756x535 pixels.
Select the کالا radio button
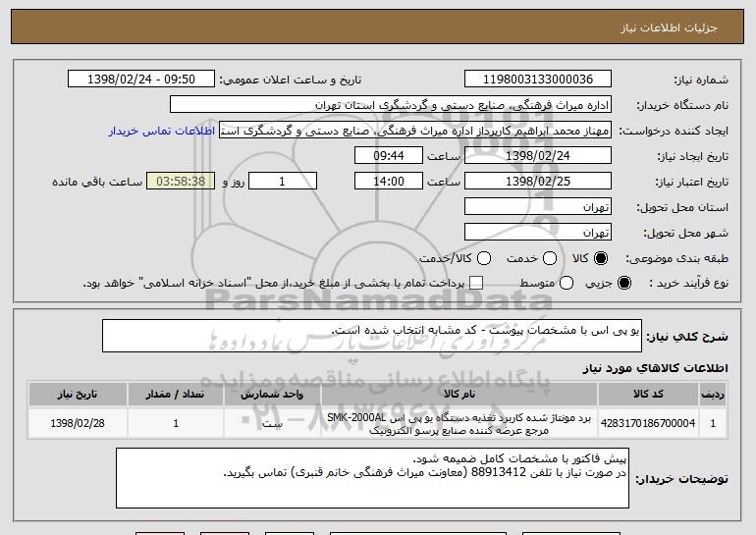[x=601, y=258]
